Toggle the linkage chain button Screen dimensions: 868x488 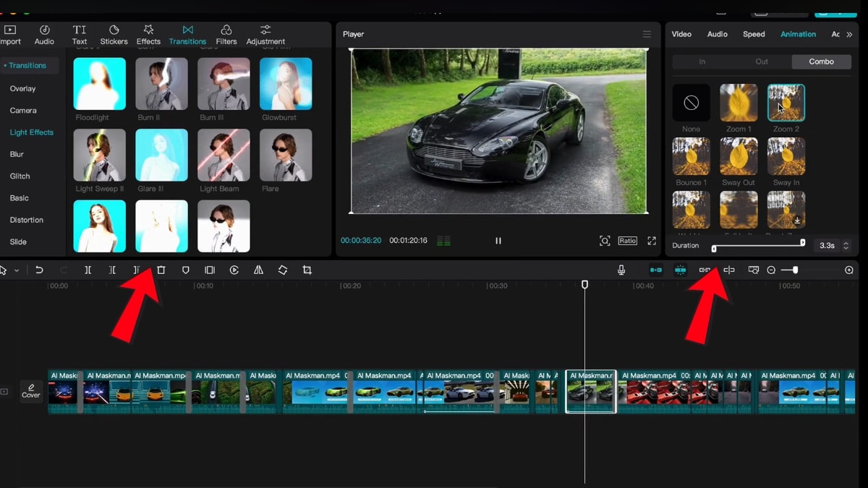[705, 270]
